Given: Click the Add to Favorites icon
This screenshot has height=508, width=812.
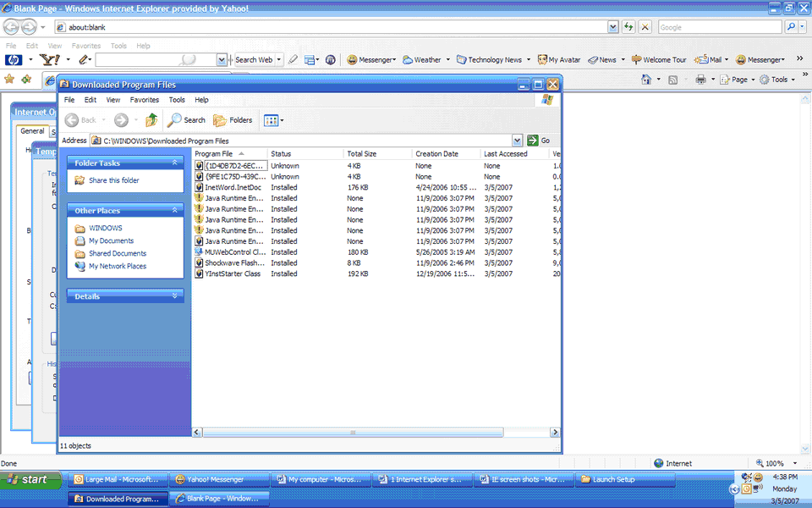Looking at the screenshot, I should click(26, 80).
